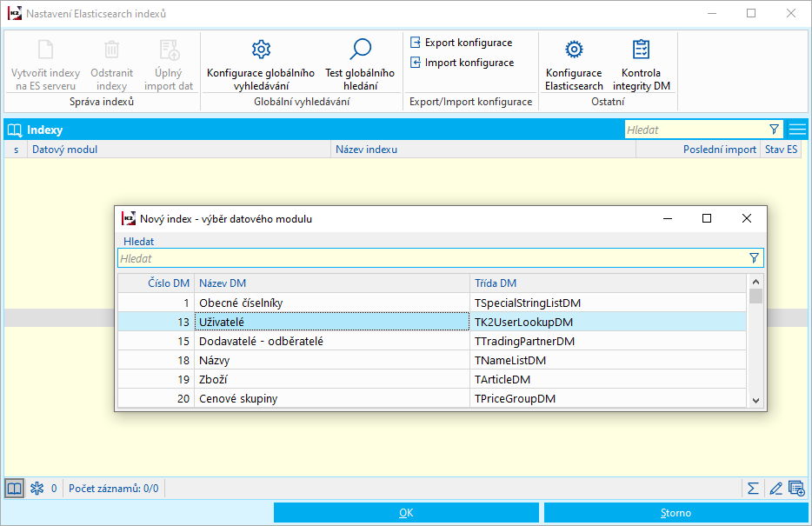This screenshot has width=812, height=526.
Task: Click the dialog Hledat search input
Action: coord(430,258)
